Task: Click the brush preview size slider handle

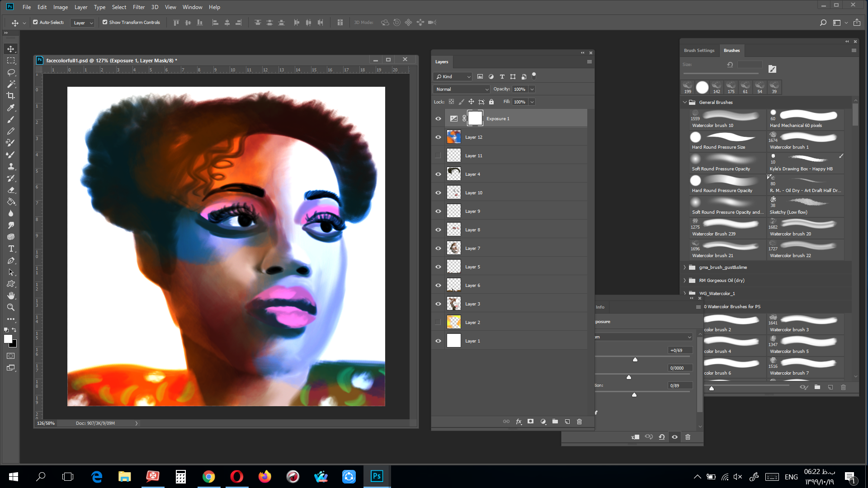Action: click(x=712, y=388)
